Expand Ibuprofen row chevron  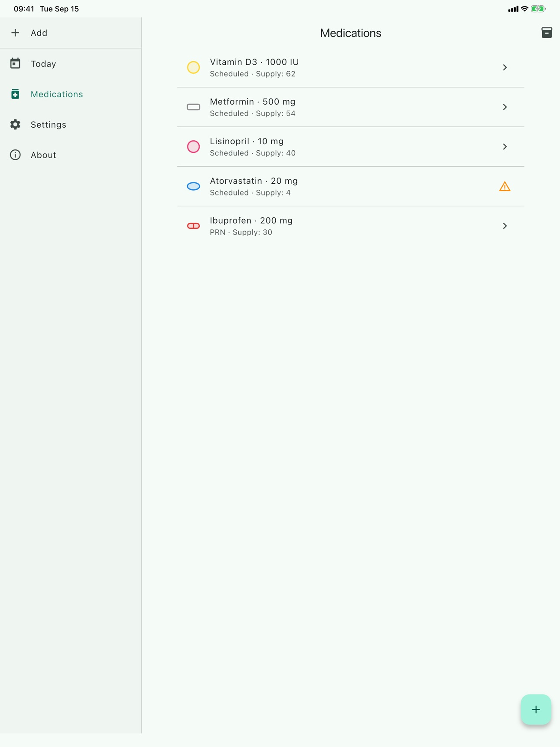point(504,226)
